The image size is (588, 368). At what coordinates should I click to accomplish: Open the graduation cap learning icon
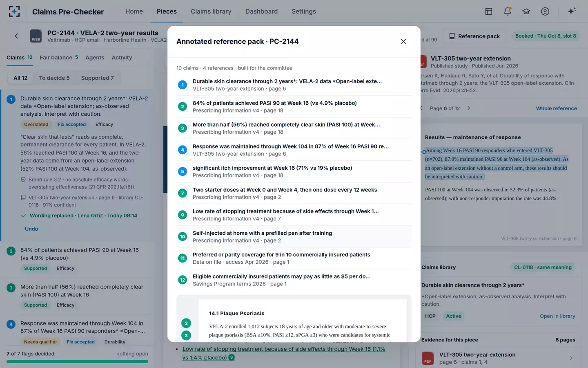tap(526, 11)
